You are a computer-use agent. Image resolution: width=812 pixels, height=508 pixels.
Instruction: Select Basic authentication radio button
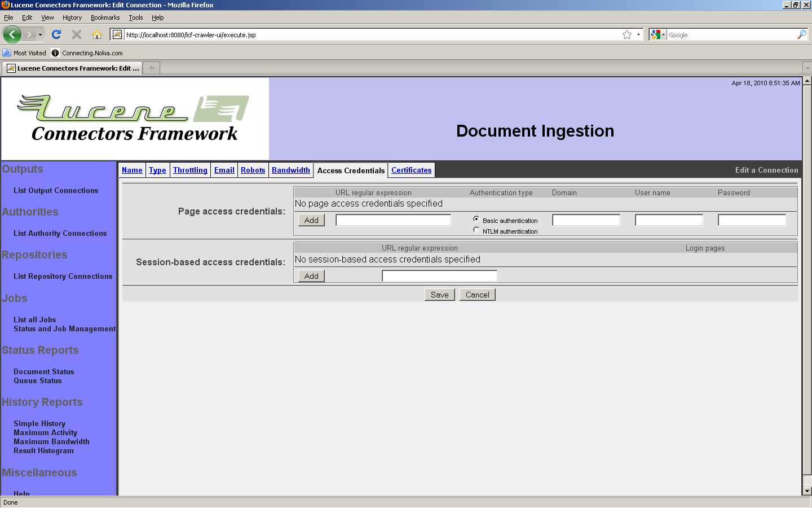coord(476,219)
